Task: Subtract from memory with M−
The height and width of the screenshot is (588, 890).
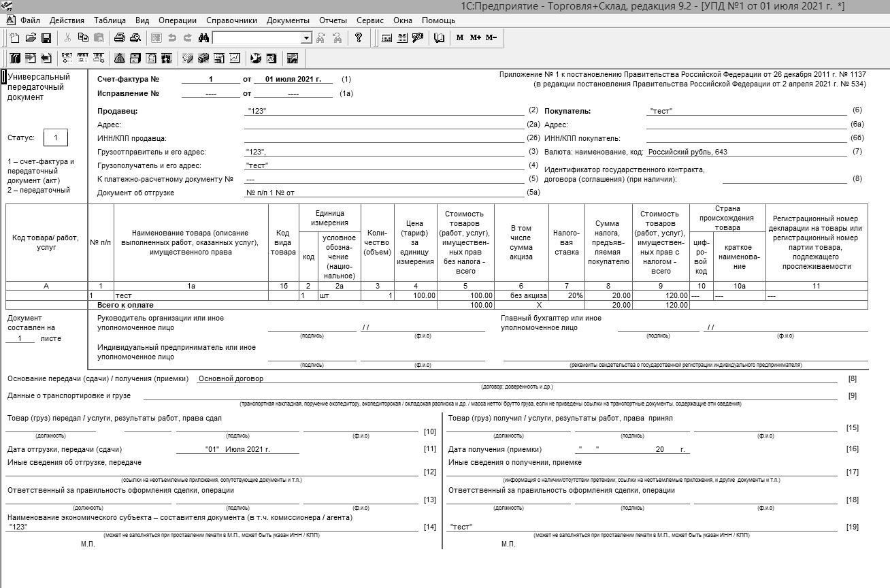Action: pos(491,38)
